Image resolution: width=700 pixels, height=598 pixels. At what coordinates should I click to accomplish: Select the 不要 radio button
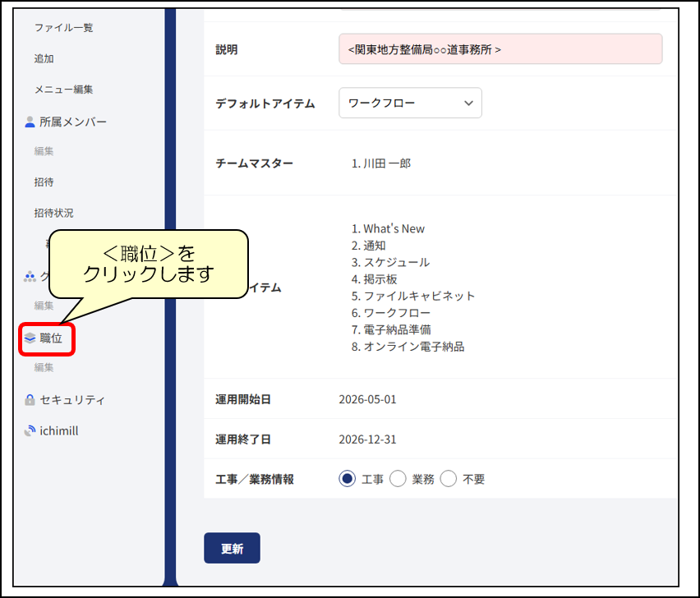pos(449,479)
